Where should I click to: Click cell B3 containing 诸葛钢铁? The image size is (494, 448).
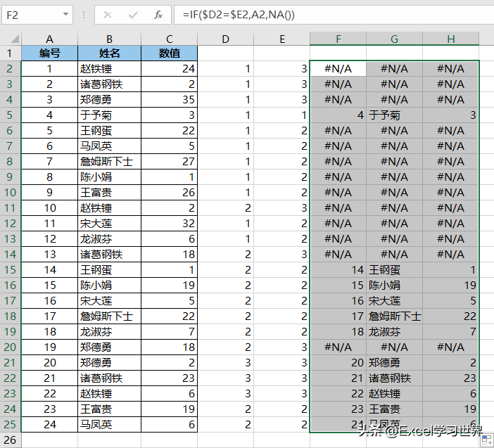pos(109,84)
